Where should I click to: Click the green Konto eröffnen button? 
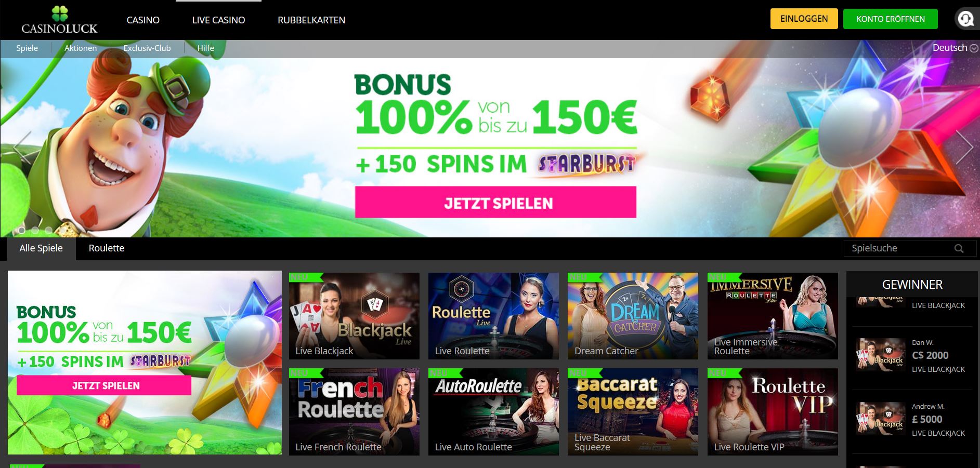[891, 19]
